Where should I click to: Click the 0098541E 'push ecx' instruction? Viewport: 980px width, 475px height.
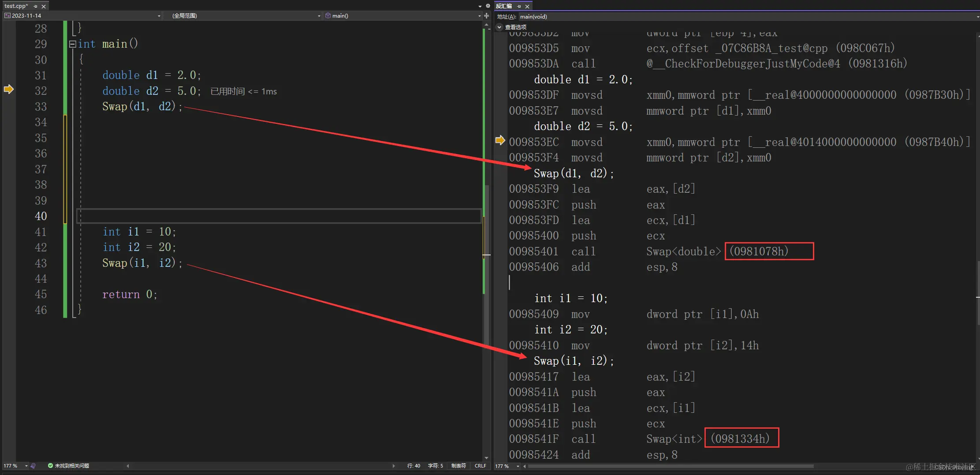(587, 424)
